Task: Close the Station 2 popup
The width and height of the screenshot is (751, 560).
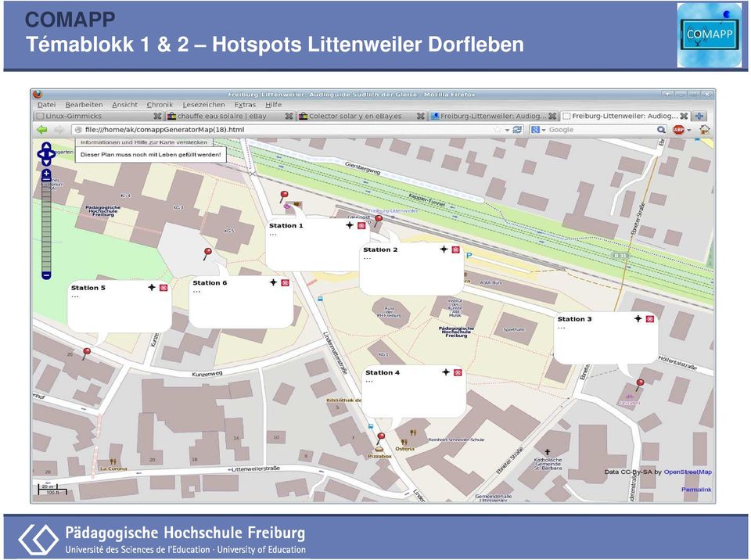Action: (456, 249)
